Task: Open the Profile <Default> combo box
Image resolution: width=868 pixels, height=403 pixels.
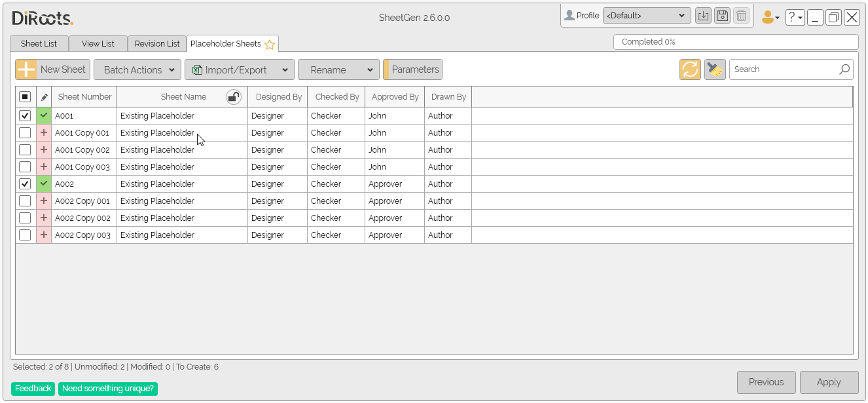Action: coord(647,15)
